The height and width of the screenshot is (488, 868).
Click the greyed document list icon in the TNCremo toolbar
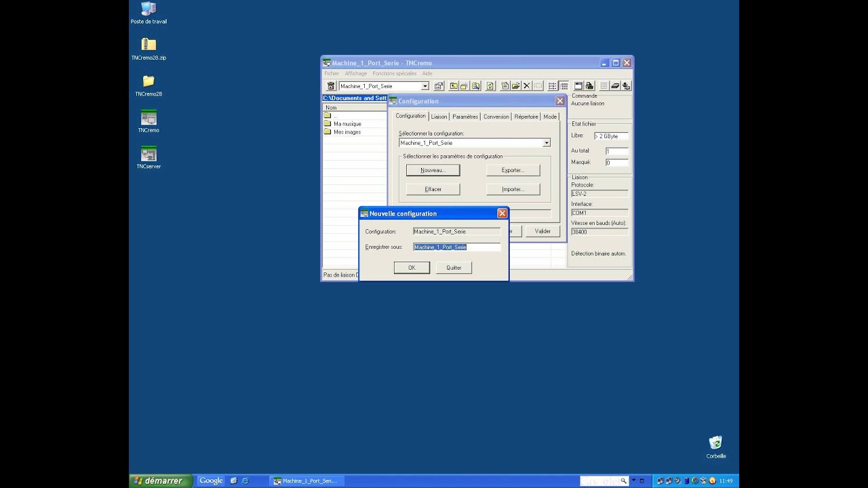click(x=604, y=86)
